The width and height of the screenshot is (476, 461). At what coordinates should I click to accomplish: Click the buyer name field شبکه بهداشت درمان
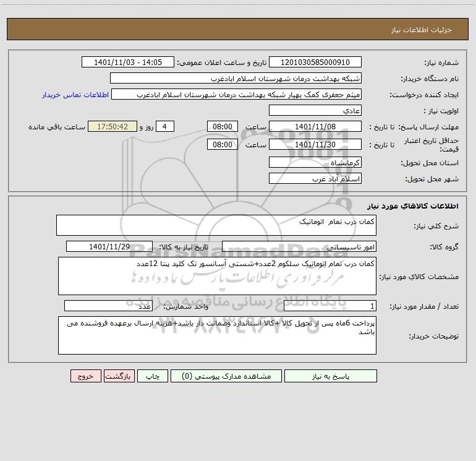(x=236, y=78)
